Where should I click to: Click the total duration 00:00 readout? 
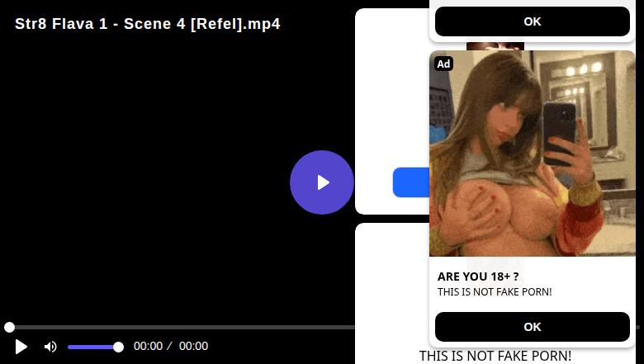(193, 346)
